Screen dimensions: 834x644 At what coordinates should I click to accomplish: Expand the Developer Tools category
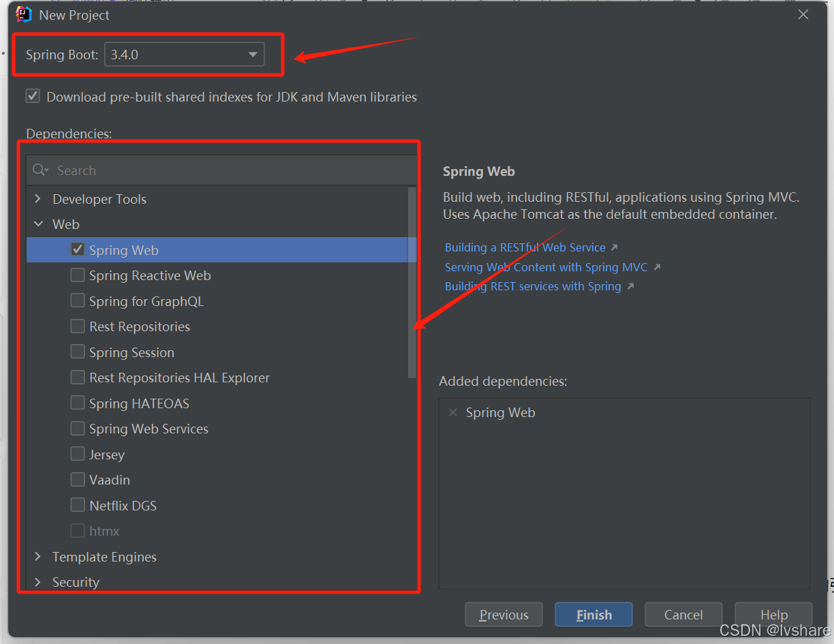click(37, 198)
